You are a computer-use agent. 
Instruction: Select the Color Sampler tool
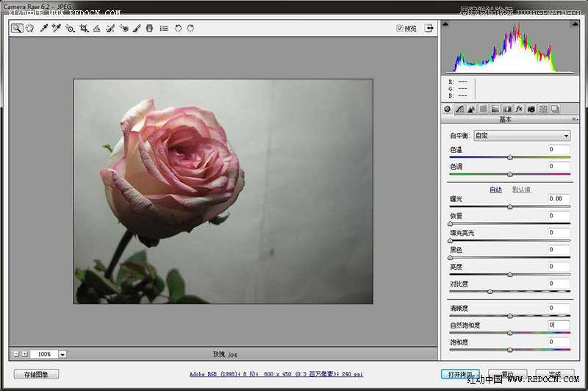57,29
